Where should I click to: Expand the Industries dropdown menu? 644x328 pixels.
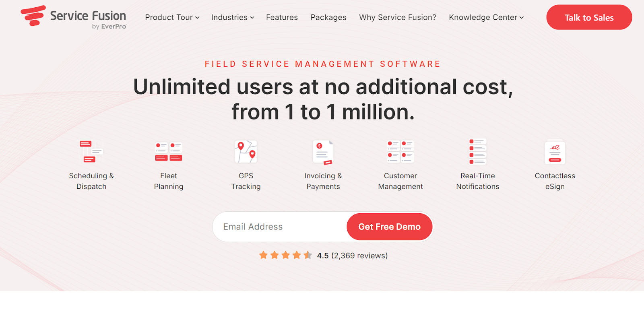pos(232,17)
